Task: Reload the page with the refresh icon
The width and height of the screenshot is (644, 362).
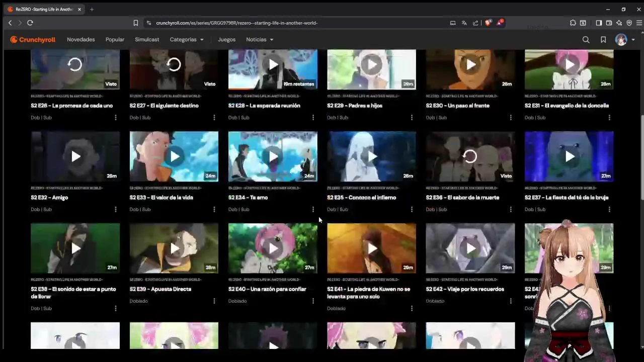Action: [30, 23]
